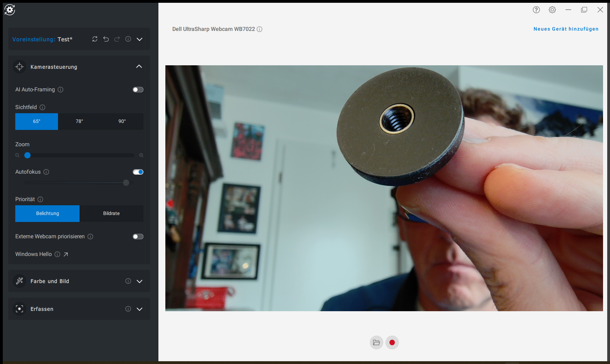Show info for Farbe und Bild
The width and height of the screenshot is (610, 364).
128,281
